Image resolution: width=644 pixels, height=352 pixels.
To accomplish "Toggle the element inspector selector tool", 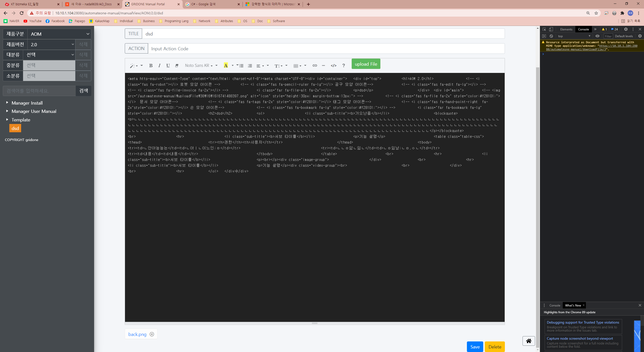I will pos(544,29).
